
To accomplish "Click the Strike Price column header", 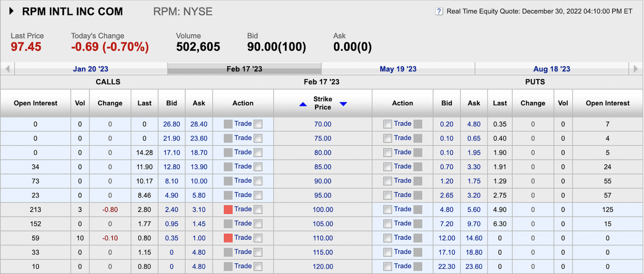I will [323, 103].
